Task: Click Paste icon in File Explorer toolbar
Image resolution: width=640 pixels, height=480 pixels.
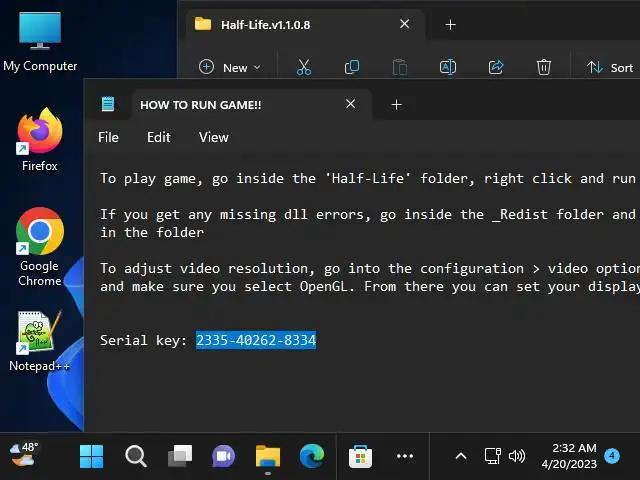Action: point(400,67)
